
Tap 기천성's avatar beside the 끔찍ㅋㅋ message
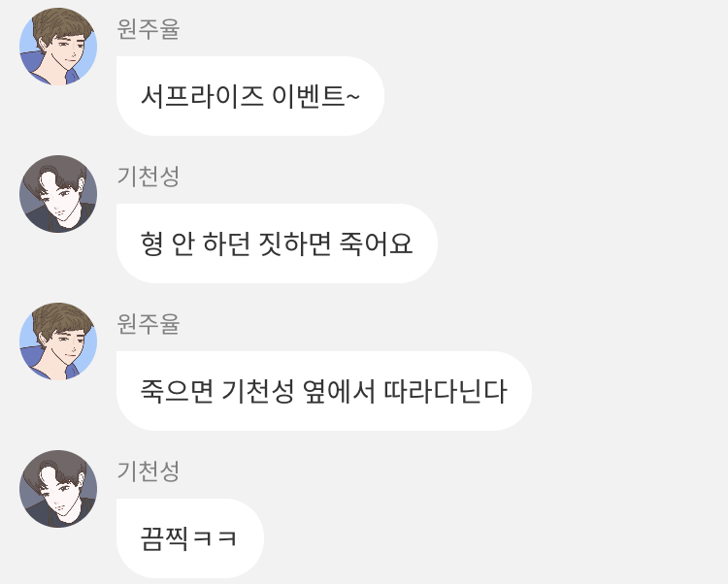pyautogui.click(x=58, y=489)
